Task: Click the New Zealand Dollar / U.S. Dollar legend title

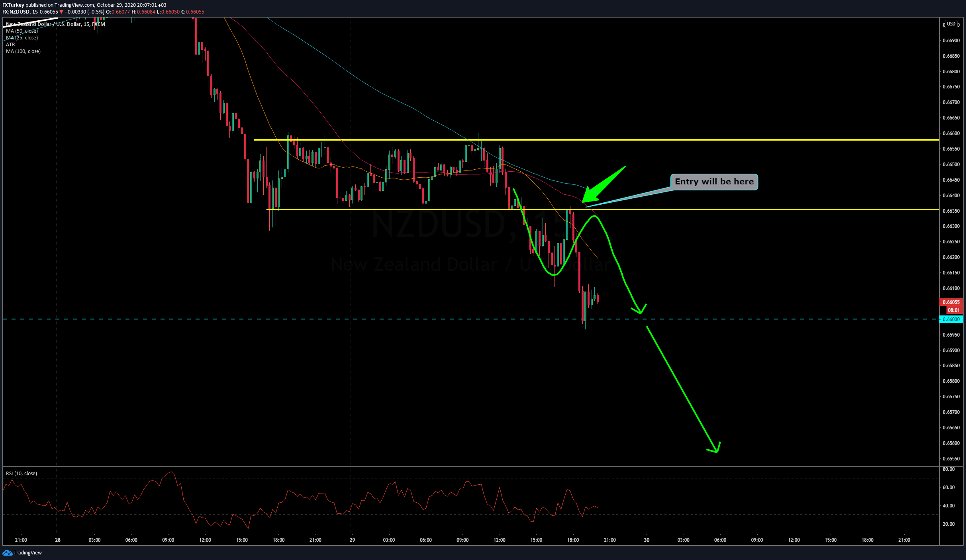Action: (x=55, y=24)
